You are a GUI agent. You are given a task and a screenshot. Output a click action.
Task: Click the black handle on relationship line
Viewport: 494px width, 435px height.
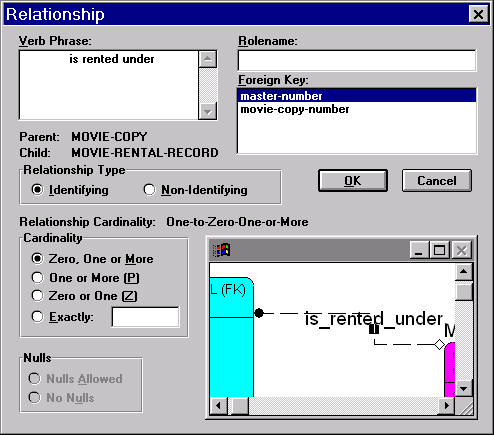coord(374,329)
